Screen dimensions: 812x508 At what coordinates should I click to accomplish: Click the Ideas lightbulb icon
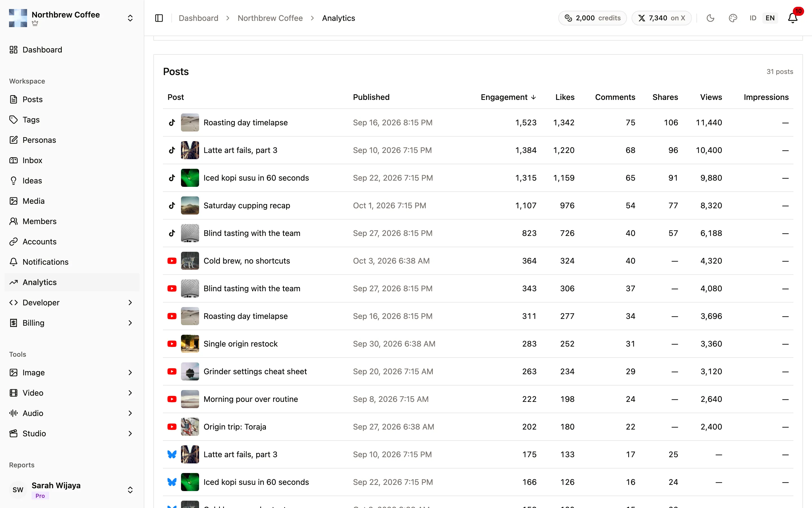pos(14,181)
